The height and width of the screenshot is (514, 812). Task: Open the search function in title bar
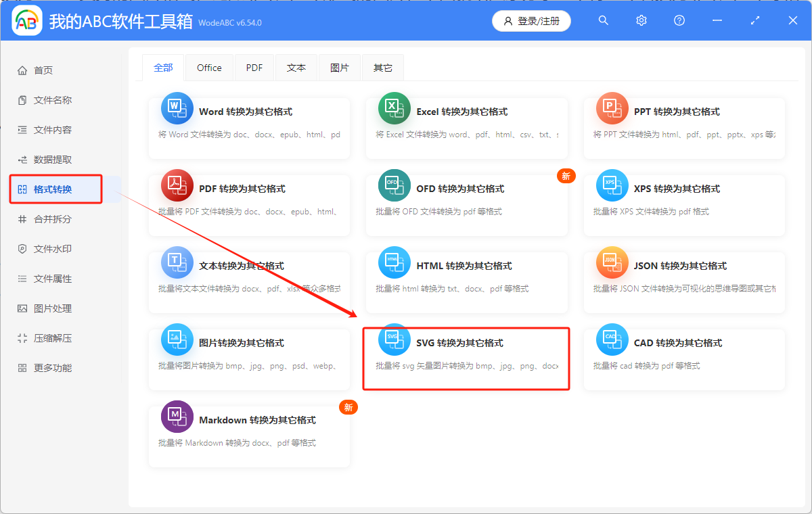(603, 20)
